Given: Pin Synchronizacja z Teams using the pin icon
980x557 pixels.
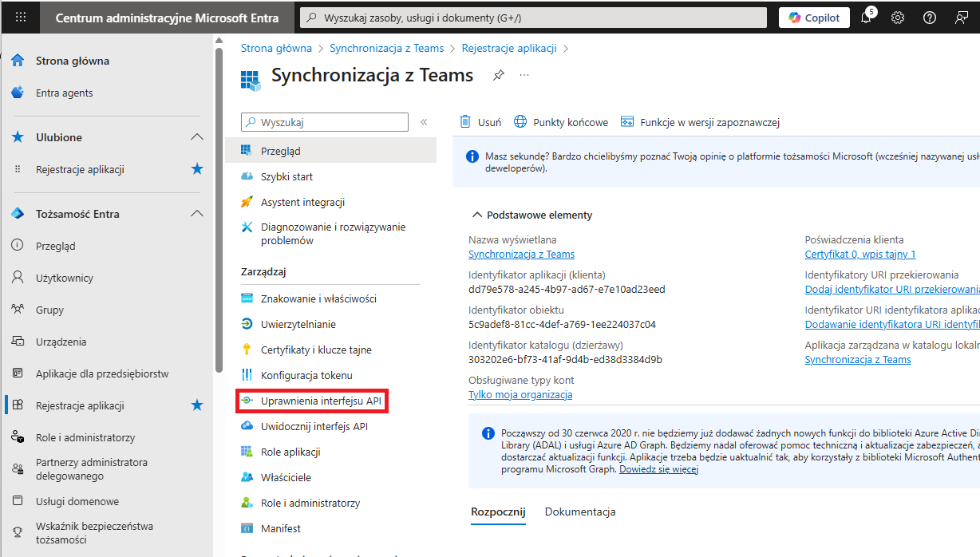Looking at the screenshot, I should [498, 75].
